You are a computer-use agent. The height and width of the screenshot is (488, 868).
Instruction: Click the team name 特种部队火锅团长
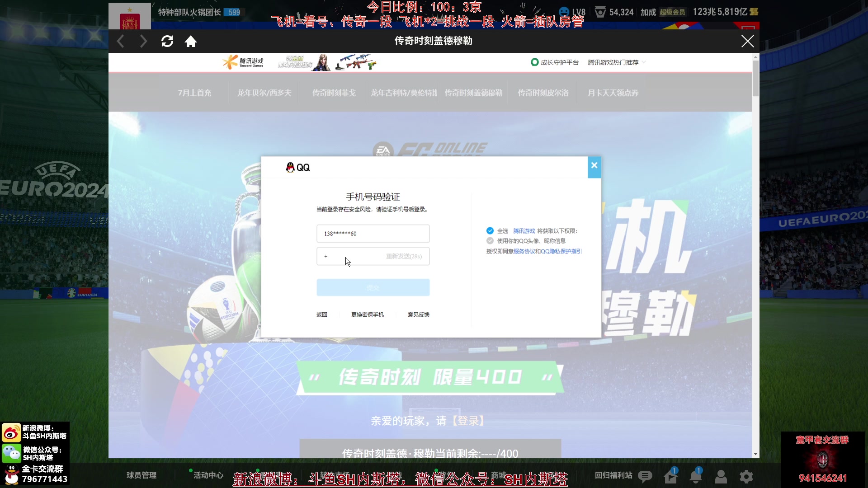pos(189,12)
